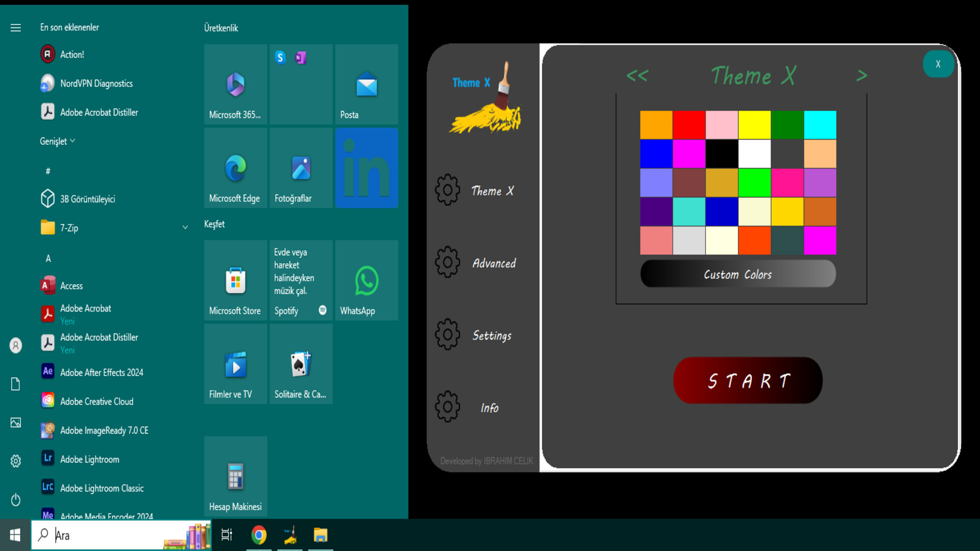
Task: Launch NordVPN Diagnostics from recently added
Action: point(114,83)
